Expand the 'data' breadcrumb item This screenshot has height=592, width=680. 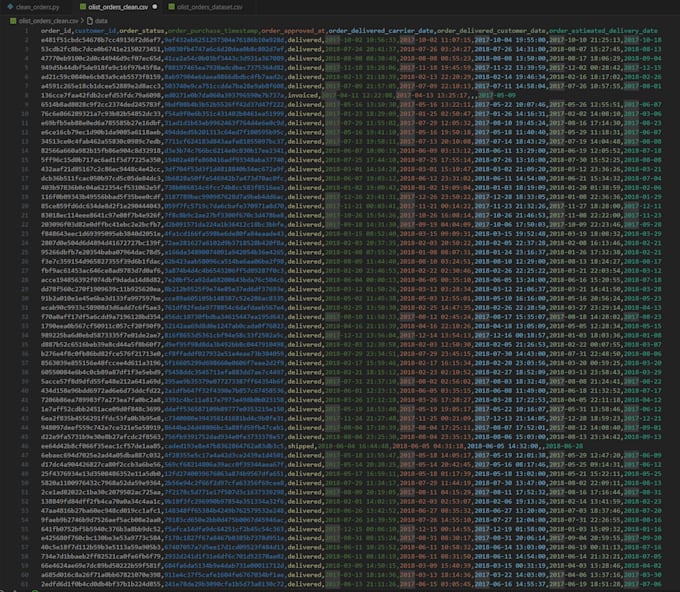[x=101, y=20]
